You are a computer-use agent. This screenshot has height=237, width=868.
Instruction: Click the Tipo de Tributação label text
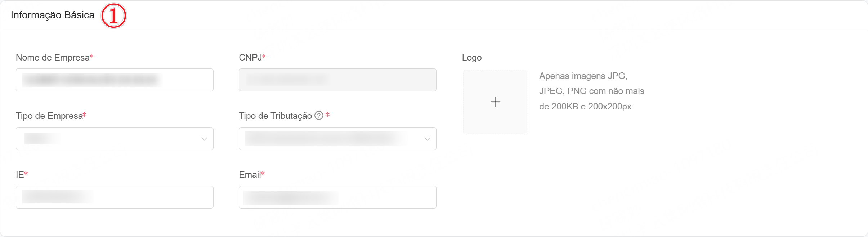pos(275,116)
